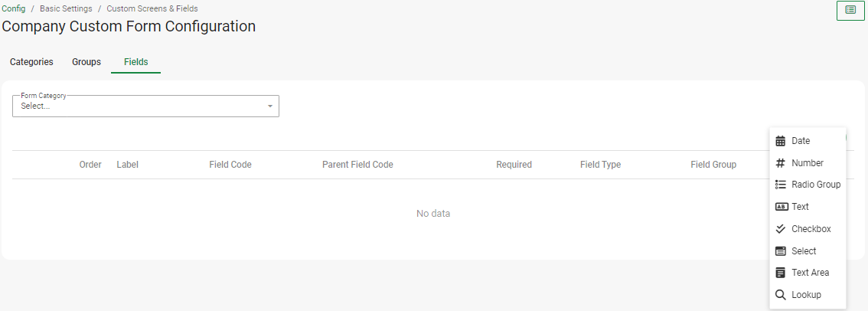The height and width of the screenshot is (311, 868).
Task: Click the Select field type icon
Action: click(x=780, y=251)
